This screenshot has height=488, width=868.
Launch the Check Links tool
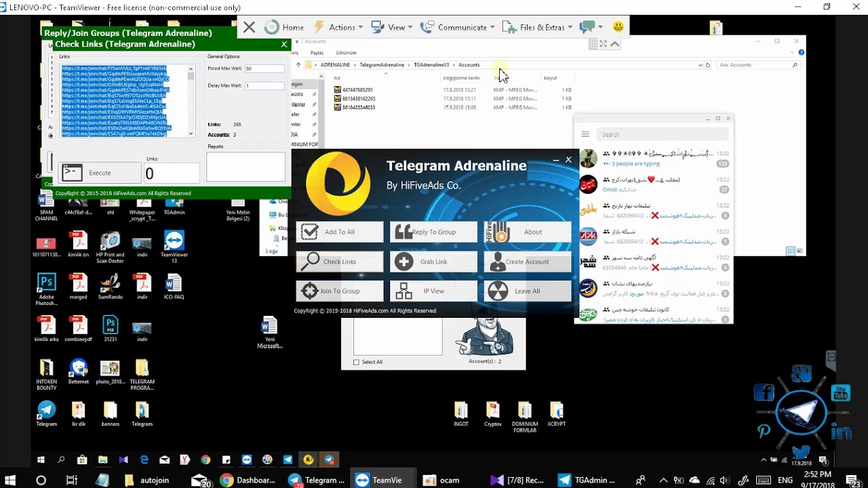[340, 262]
